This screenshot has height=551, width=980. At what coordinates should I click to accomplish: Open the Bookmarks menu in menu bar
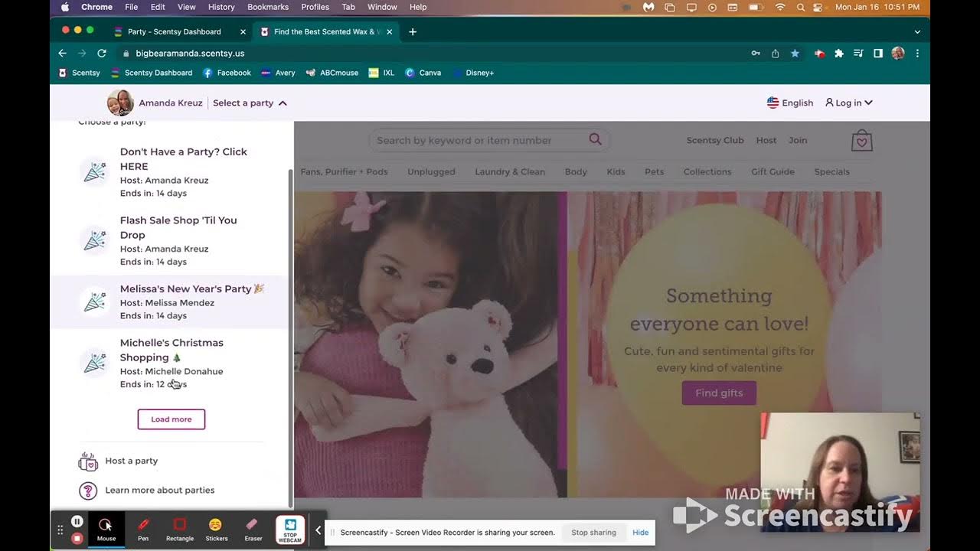268,7
